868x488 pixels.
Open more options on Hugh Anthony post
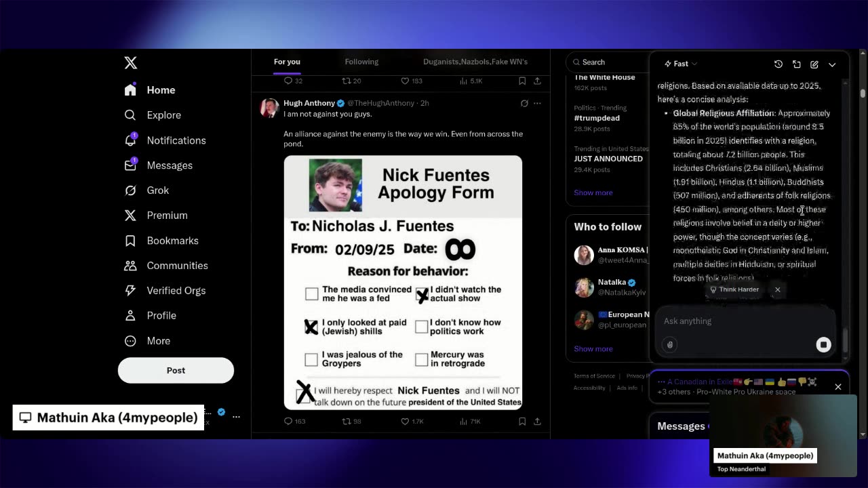pyautogui.click(x=537, y=103)
